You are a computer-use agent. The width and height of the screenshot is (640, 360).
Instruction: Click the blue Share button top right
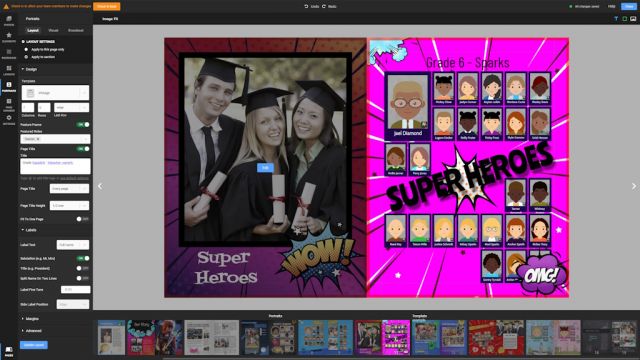[x=629, y=6]
